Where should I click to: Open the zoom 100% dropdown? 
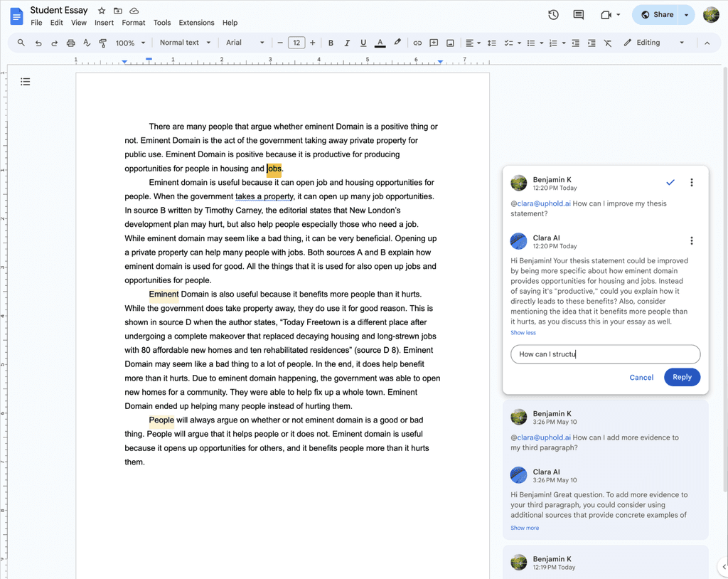[131, 43]
